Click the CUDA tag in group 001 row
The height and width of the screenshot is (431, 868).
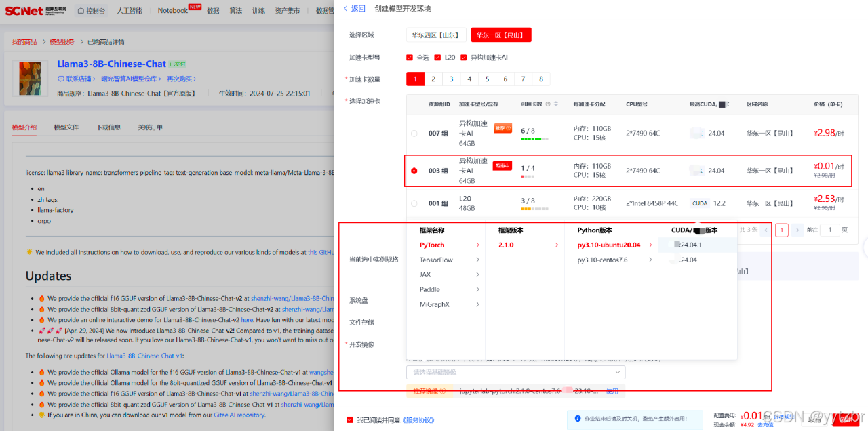pyautogui.click(x=699, y=203)
